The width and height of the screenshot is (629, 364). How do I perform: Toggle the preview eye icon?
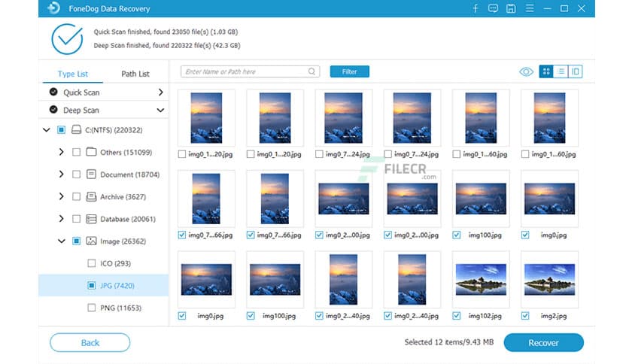click(526, 71)
